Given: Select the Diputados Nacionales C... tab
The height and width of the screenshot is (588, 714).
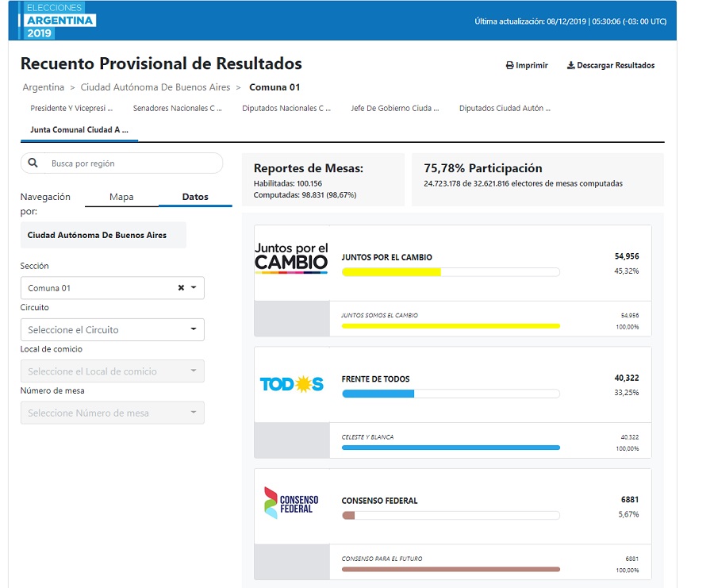Looking at the screenshot, I should pos(286,109).
